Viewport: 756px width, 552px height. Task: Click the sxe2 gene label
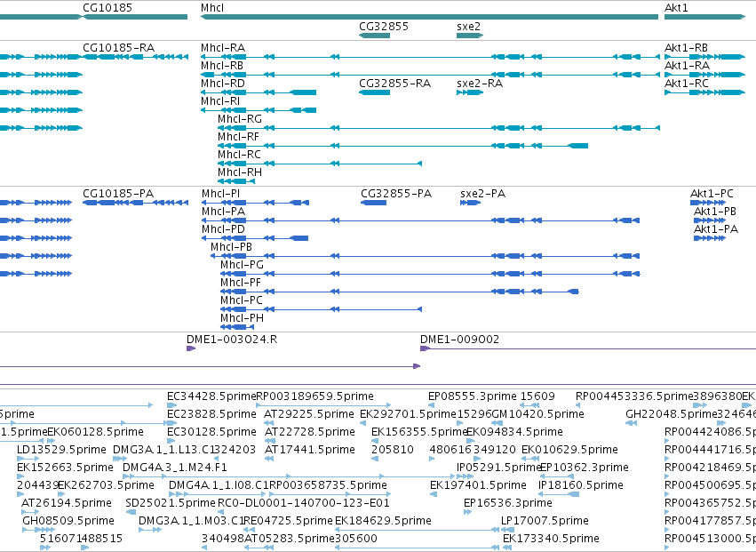(x=469, y=27)
